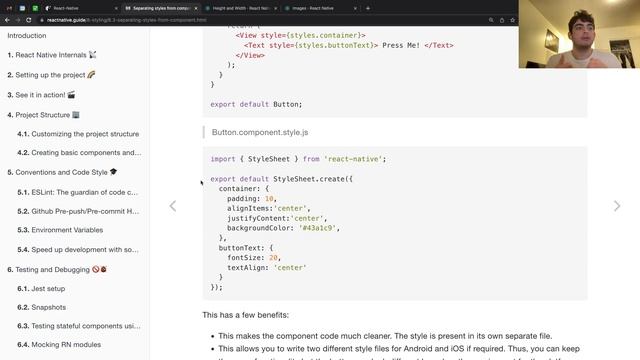
Task: Switch to the 'React-native' tab
Action: pos(81,8)
